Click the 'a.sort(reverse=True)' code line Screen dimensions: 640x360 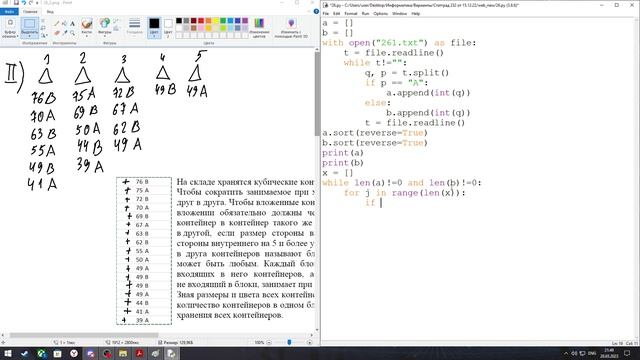[375, 133]
